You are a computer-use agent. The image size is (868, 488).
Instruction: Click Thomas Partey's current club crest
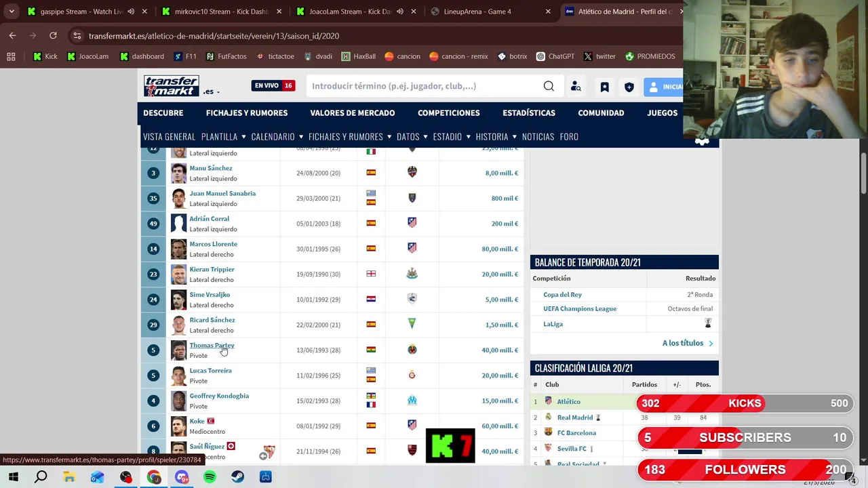pyautogui.click(x=412, y=350)
